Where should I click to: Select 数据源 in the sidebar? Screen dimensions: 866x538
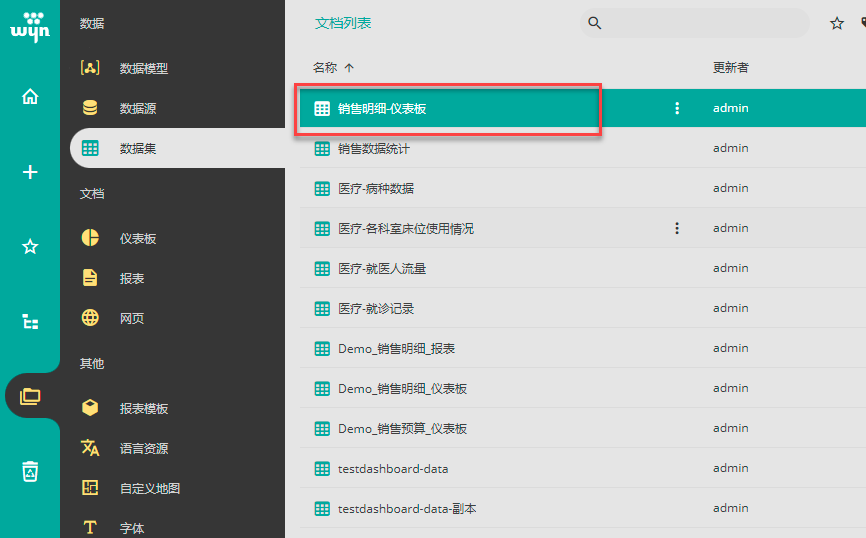coord(138,108)
